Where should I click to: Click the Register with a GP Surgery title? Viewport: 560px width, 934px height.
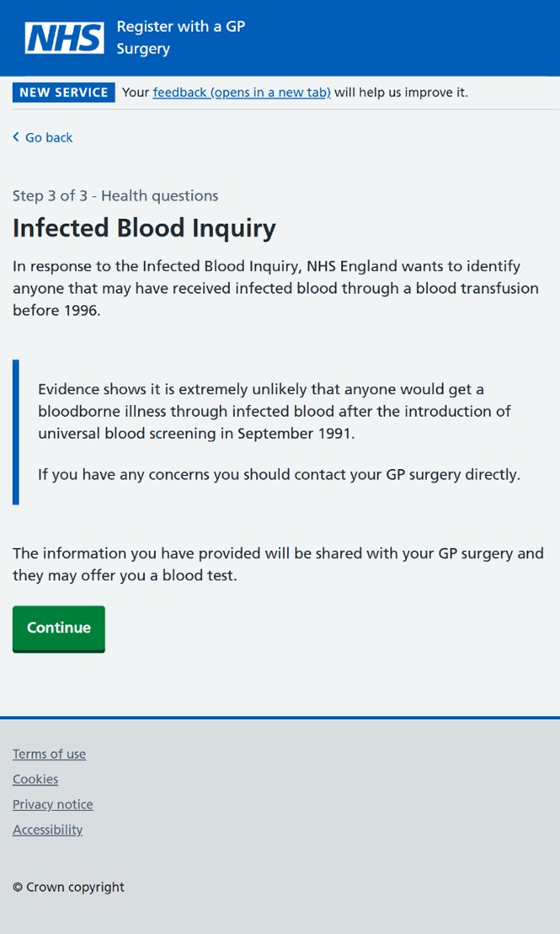tap(180, 38)
